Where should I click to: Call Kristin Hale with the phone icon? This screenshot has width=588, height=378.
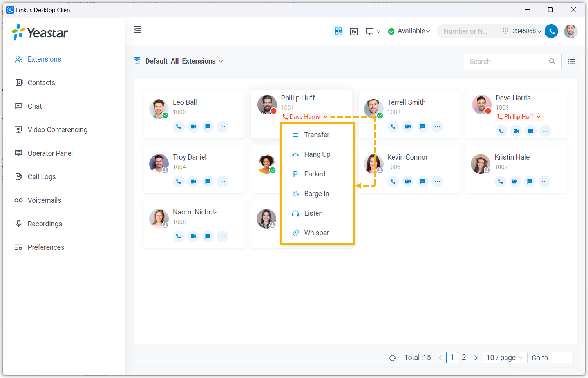(500, 181)
